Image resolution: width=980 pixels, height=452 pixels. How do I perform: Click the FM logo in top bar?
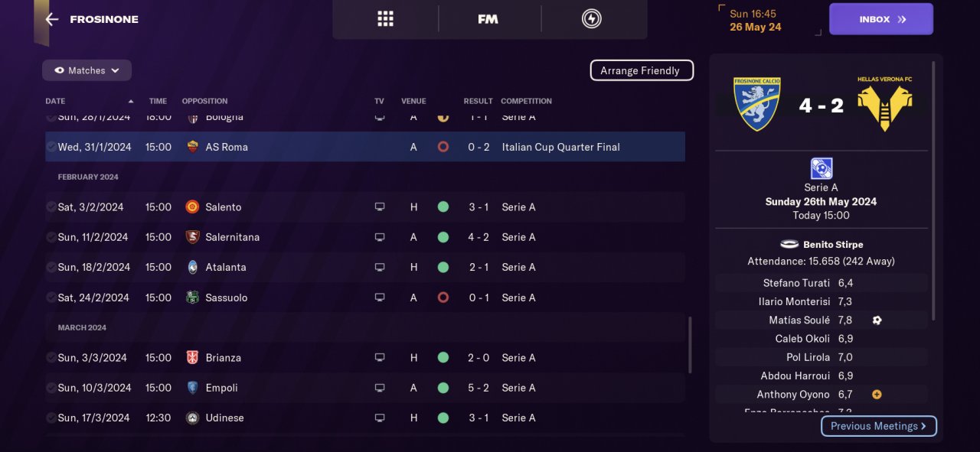pyautogui.click(x=488, y=19)
